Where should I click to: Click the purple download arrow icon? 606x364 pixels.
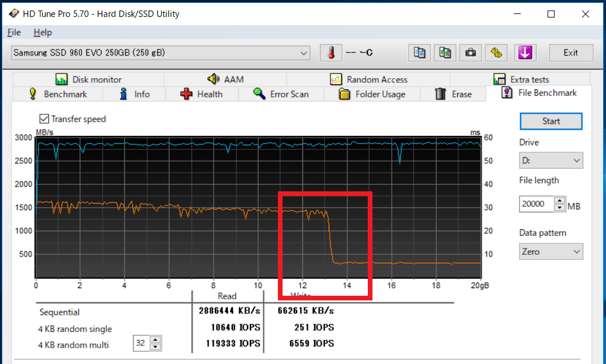tap(525, 52)
